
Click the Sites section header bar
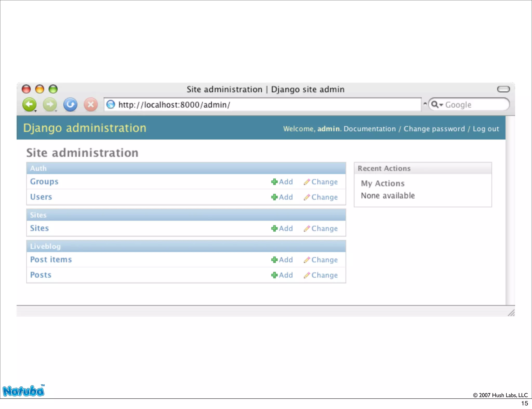click(x=186, y=215)
